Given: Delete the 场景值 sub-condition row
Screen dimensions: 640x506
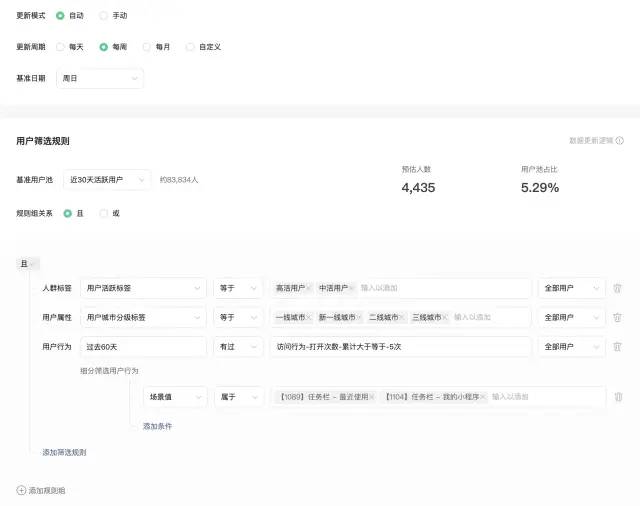Looking at the screenshot, I should [x=618, y=397].
